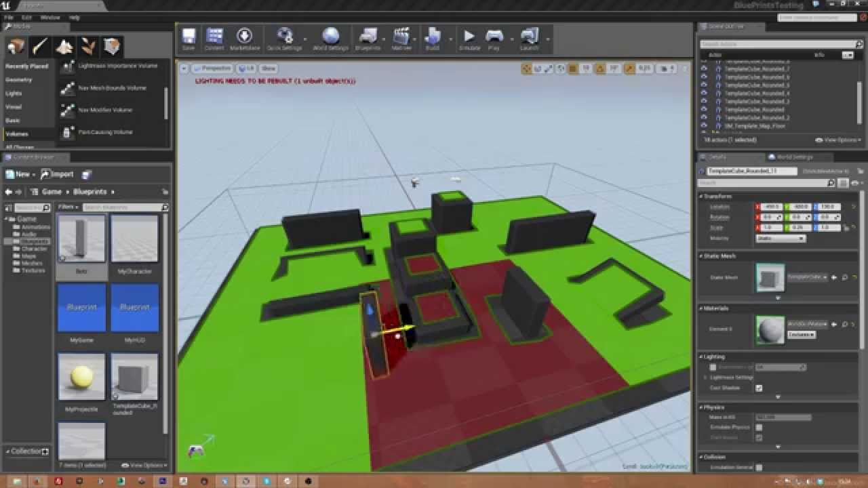The height and width of the screenshot is (488, 868).
Task: Select rotate gizmo icon in viewport toolbar
Action: coord(538,68)
